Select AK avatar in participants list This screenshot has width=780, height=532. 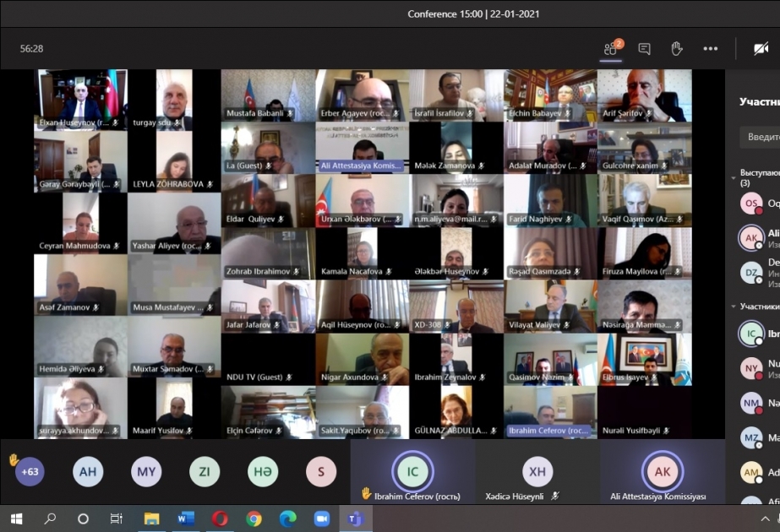[x=751, y=237]
